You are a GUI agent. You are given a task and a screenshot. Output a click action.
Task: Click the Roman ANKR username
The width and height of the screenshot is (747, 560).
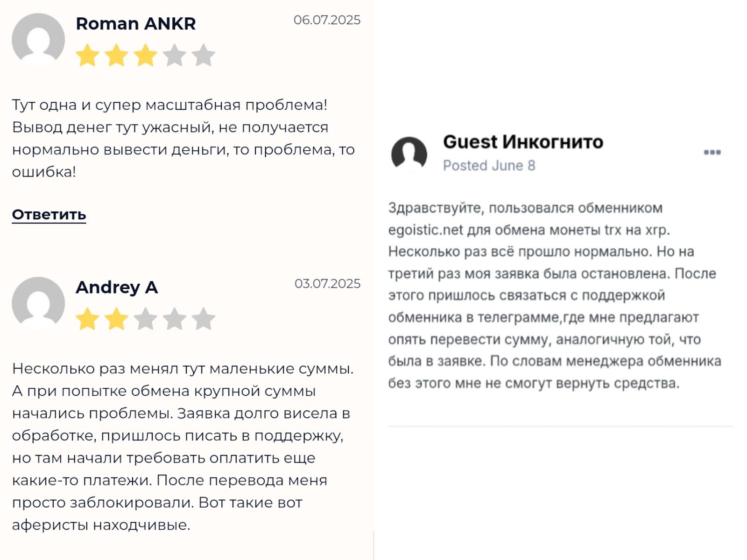(135, 24)
